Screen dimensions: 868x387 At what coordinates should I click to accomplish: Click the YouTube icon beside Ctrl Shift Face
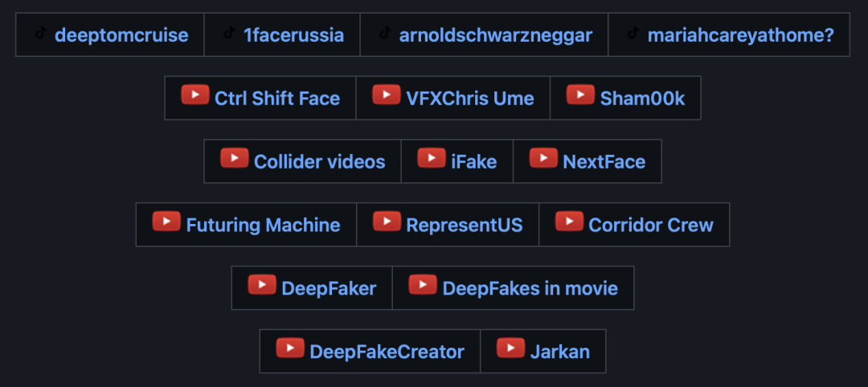(x=194, y=95)
